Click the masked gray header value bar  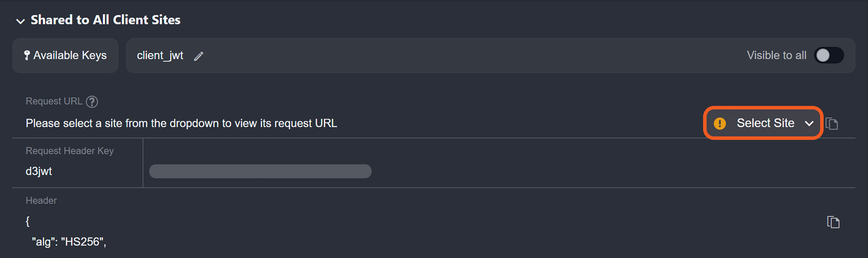pos(260,171)
